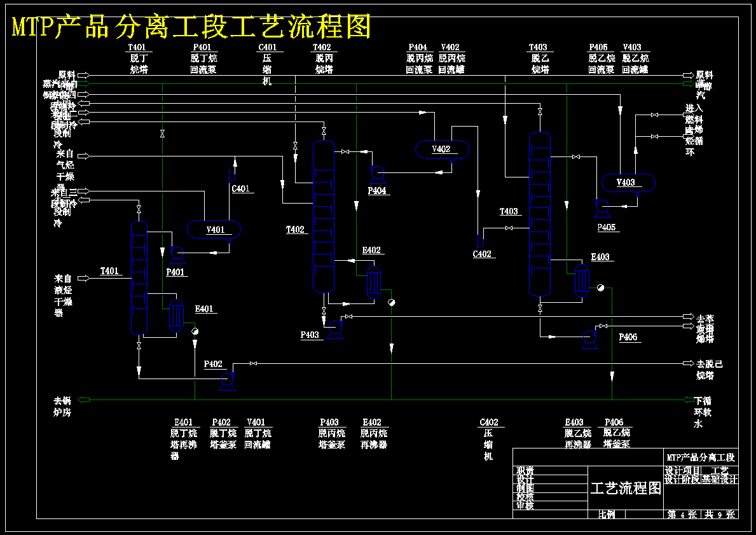This screenshot has height=535, width=756.
Task: Click the 基础设计 cell in title block
Action: coord(719,480)
